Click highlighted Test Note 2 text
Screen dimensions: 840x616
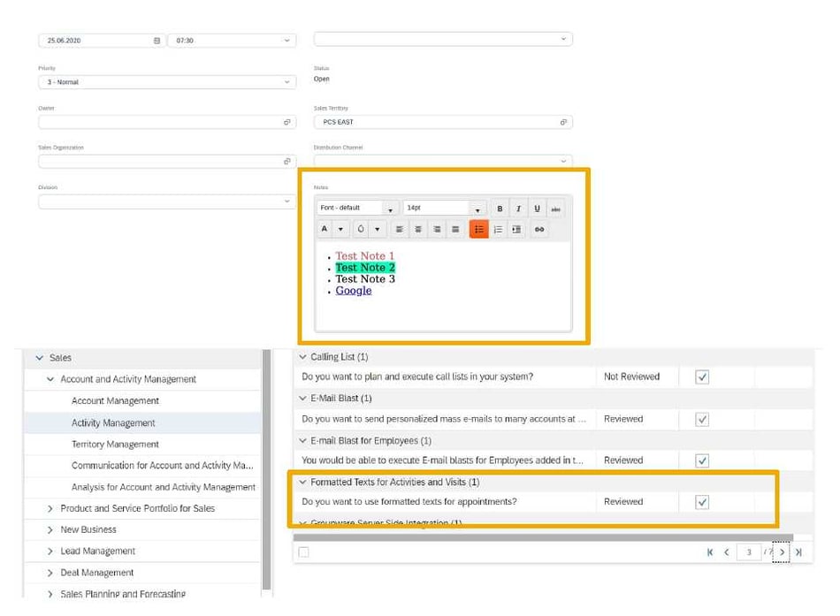tap(365, 267)
